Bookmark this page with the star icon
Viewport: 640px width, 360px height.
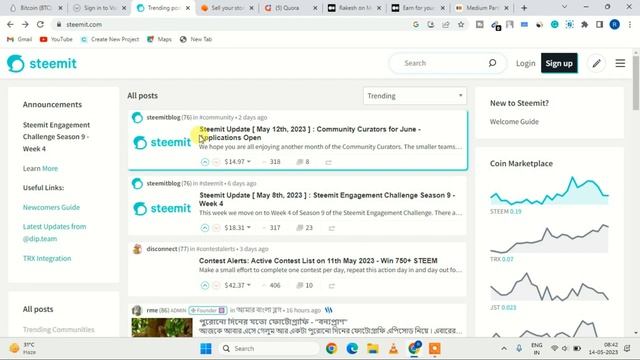[461, 24]
